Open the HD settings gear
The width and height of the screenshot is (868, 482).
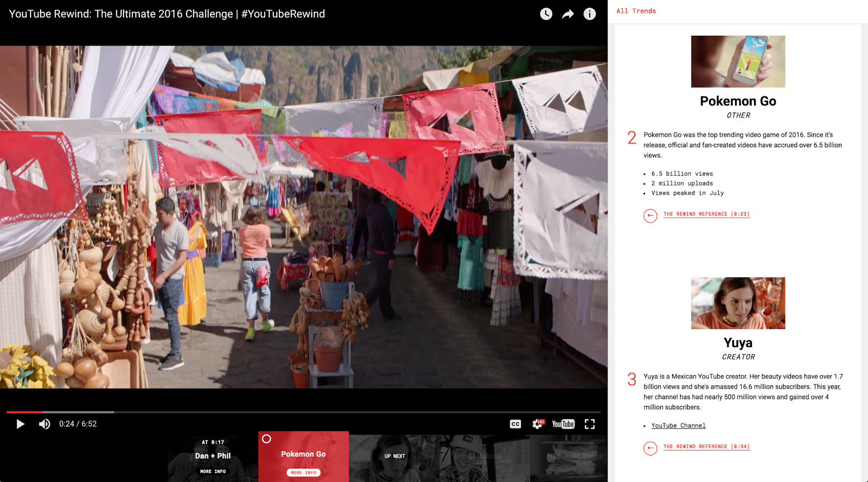[538, 424]
